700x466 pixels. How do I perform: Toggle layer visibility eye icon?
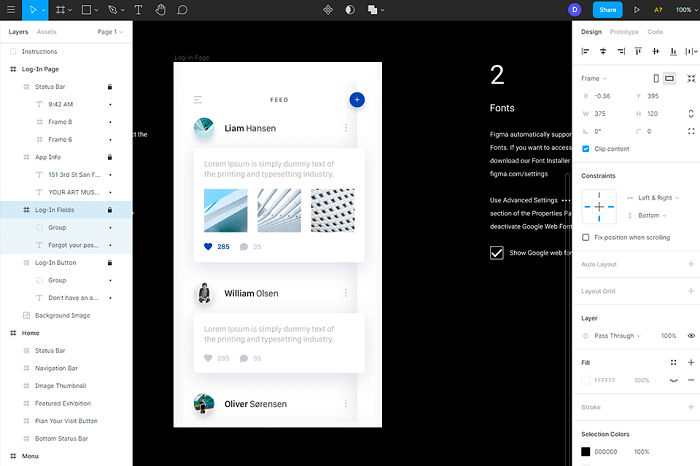[x=691, y=336]
